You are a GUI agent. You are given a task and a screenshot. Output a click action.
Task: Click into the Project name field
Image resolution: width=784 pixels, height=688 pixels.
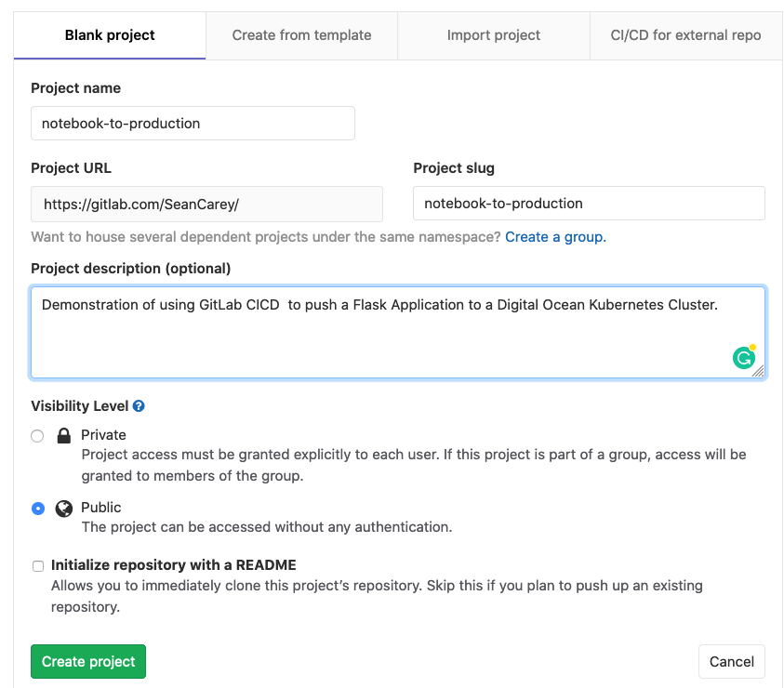(x=193, y=123)
